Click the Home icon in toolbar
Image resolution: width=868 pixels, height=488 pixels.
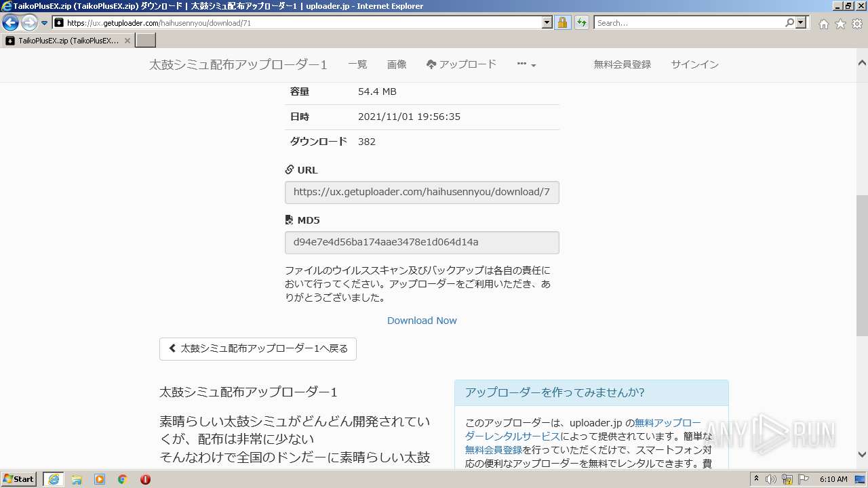pos(823,24)
